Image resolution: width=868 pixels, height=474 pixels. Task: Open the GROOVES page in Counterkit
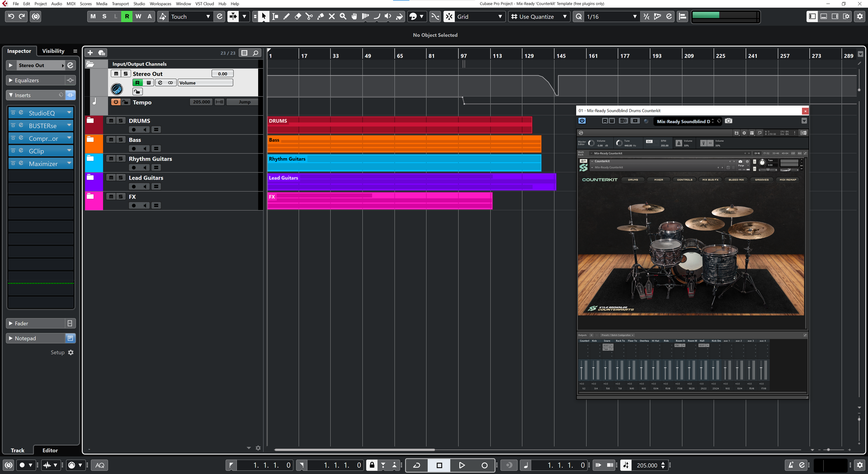pos(762,180)
